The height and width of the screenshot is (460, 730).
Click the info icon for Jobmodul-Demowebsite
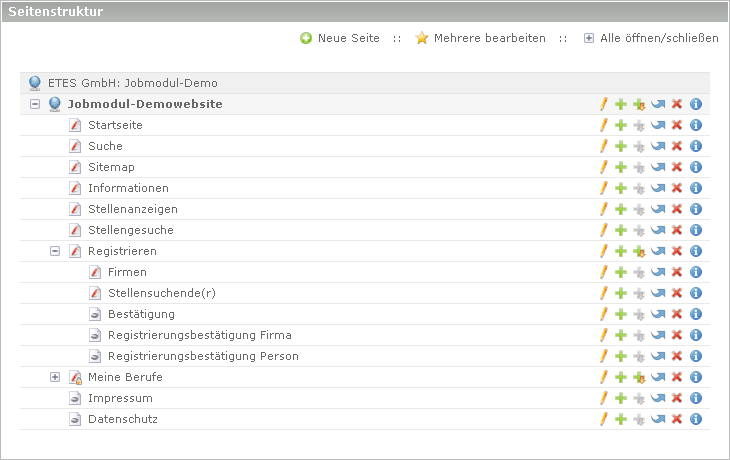[696, 104]
